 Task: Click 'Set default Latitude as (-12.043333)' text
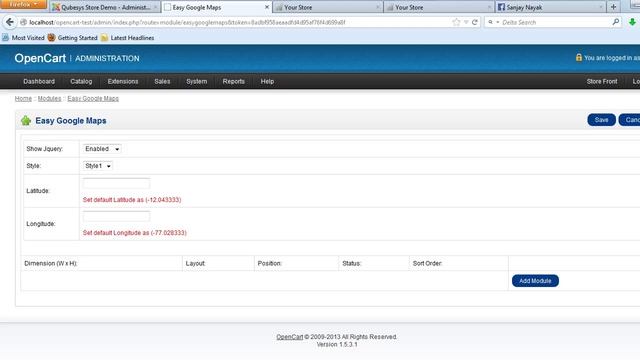point(132,200)
